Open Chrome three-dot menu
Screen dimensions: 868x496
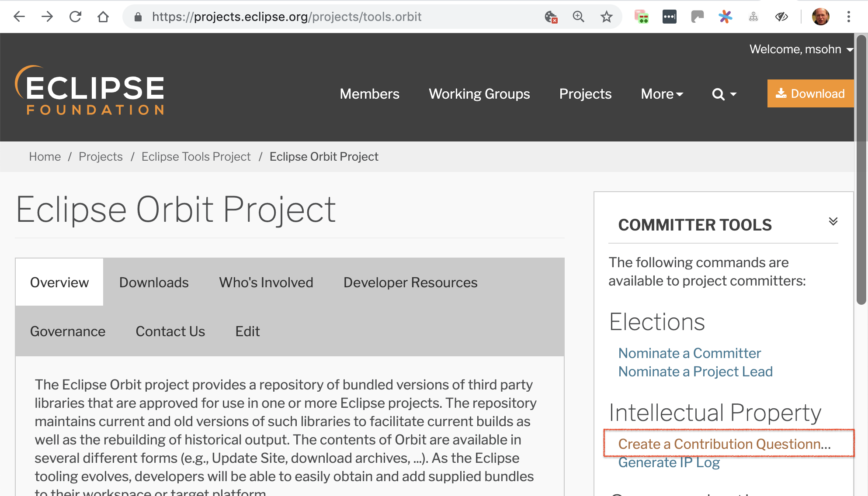[848, 17]
